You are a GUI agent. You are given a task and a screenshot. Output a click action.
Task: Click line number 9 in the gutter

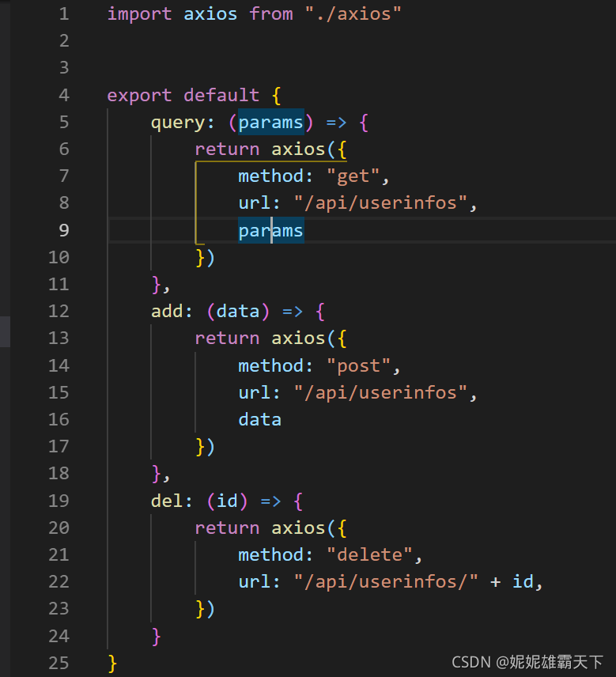tap(64, 231)
